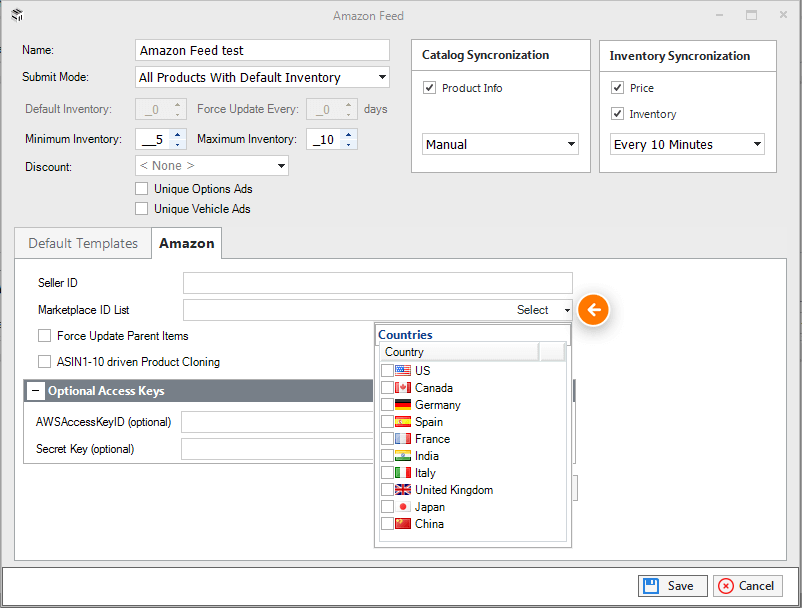This screenshot has height=608, width=802.
Task: Tick the United Kingdom country checkbox
Action: click(x=387, y=489)
